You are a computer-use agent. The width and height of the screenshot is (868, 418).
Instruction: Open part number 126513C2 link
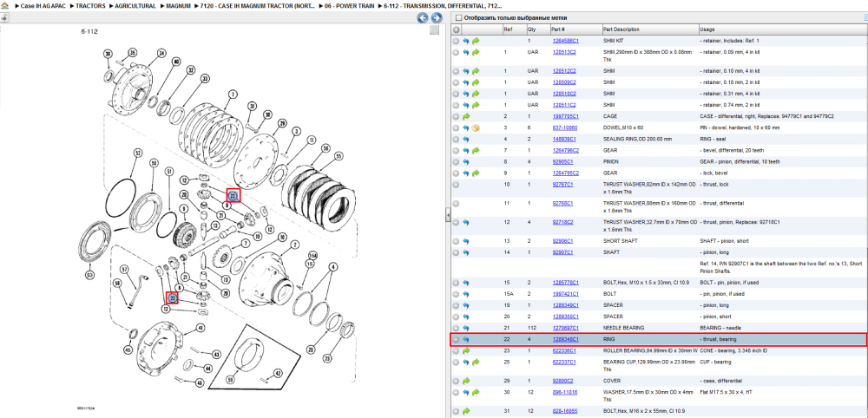[564, 52]
